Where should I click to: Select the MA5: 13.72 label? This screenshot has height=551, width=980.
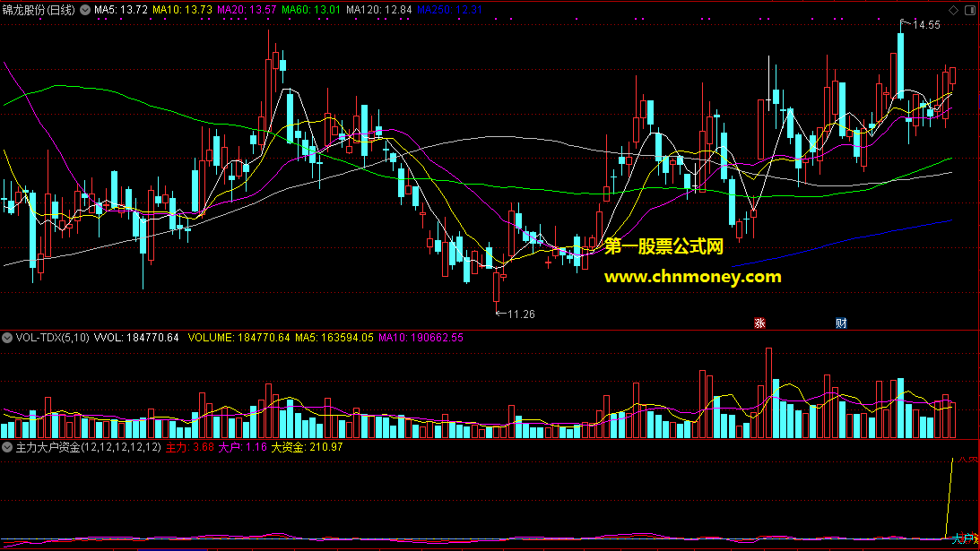pos(121,10)
